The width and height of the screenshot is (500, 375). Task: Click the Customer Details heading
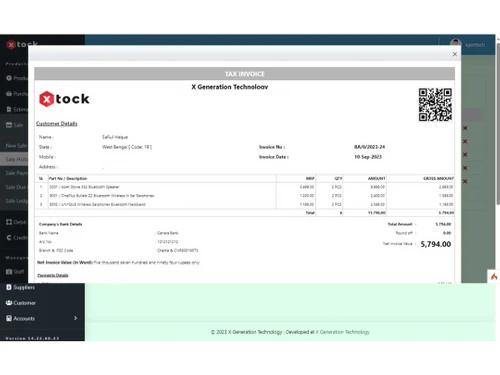pos(57,124)
